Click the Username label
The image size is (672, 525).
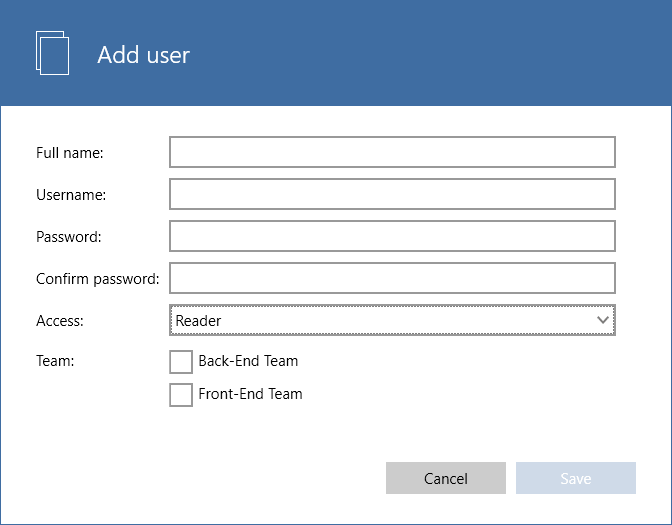[x=71, y=195]
